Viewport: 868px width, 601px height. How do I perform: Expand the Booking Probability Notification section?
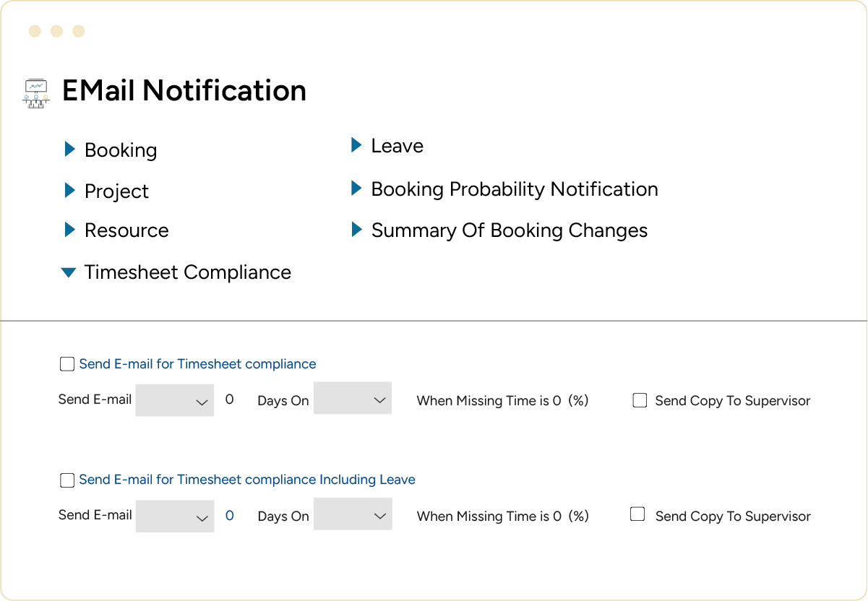click(356, 189)
